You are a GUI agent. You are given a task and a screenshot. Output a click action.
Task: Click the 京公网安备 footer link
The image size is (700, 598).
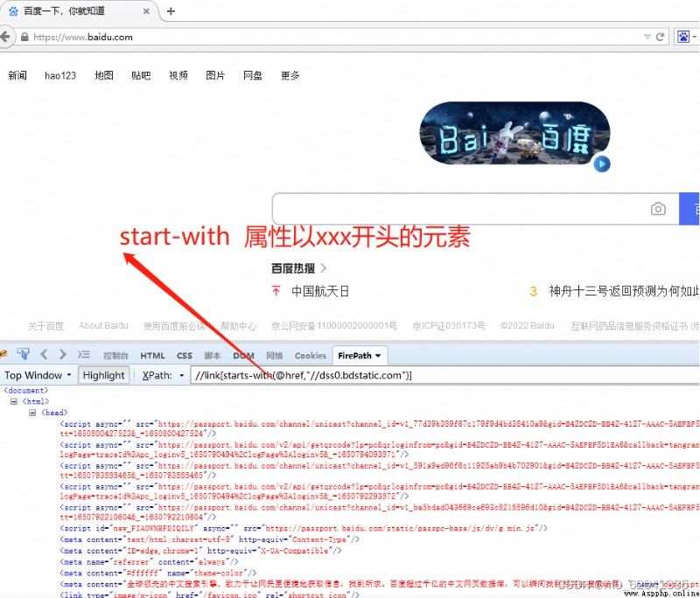coord(334,326)
